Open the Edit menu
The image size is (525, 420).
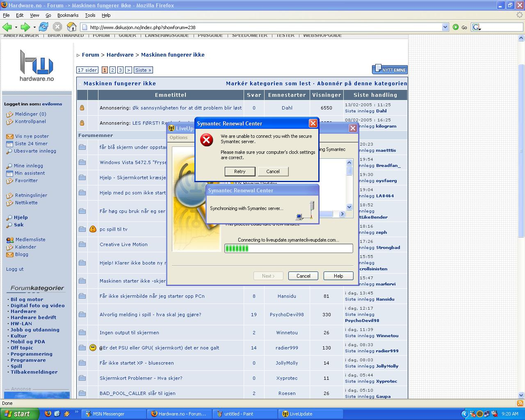20,15
